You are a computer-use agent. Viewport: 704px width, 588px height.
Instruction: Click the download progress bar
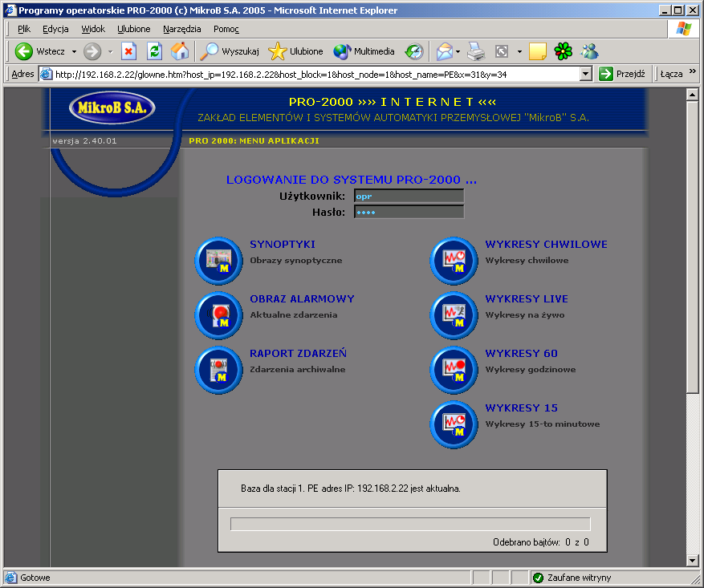pos(410,524)
